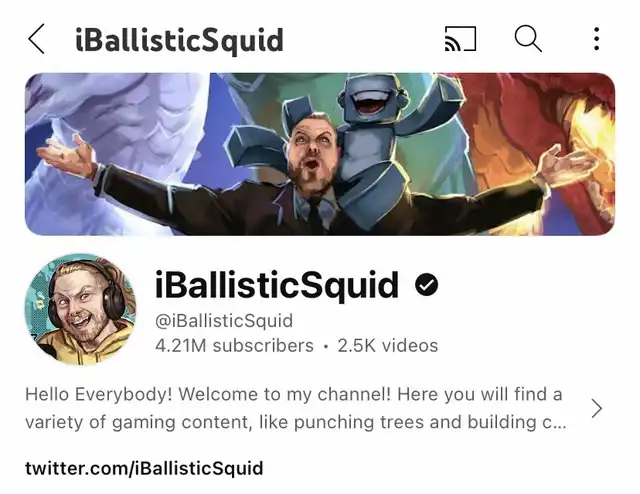Go back using the back arrow

tap(36, 39)
